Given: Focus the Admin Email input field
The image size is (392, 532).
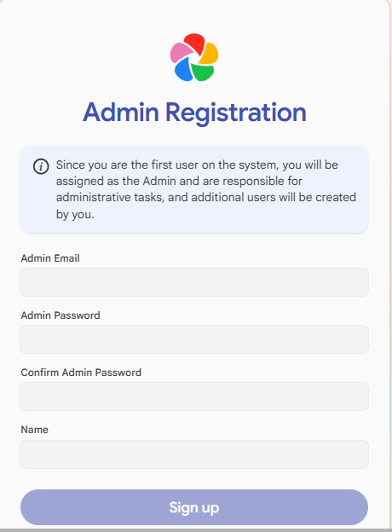Looking at the screenshot, I should click(194, 282).
